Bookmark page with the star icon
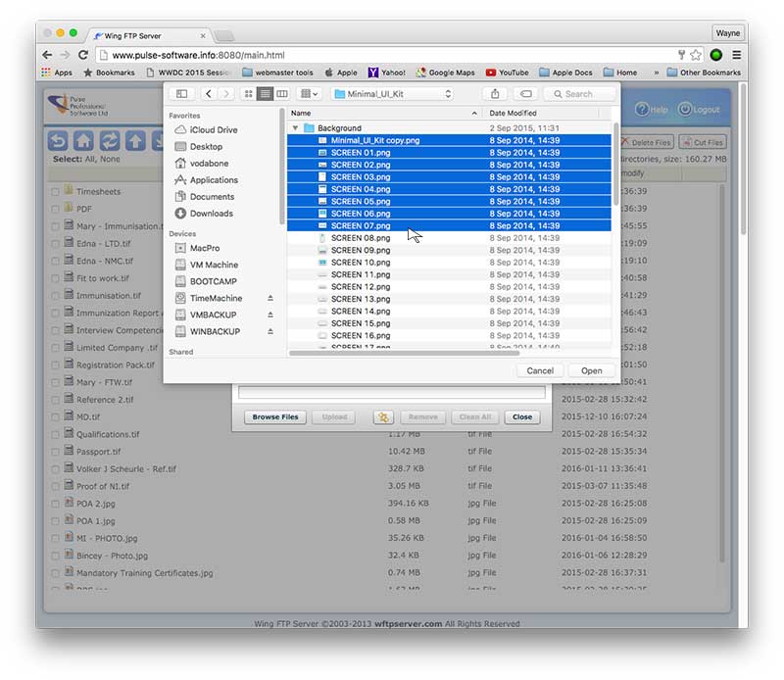Viewport: 784px width, 680px height. pyautogui.click(x=696, y=55)
